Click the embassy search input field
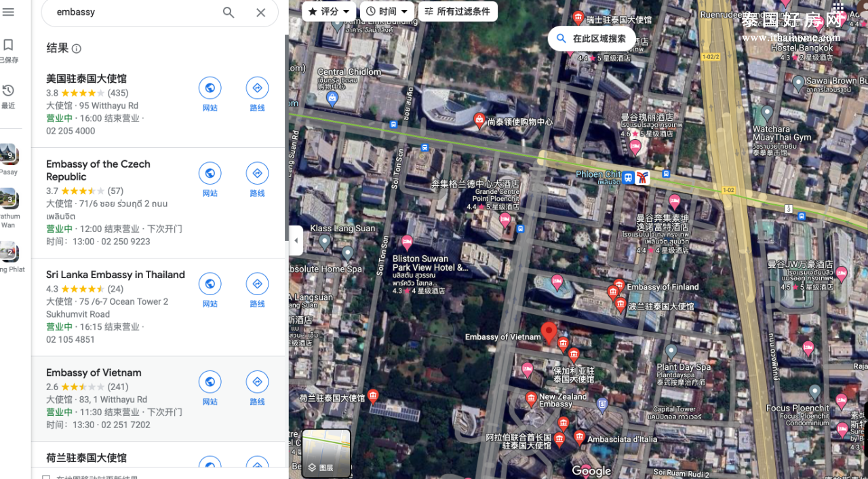868x479 pixels. pos(134,12)
